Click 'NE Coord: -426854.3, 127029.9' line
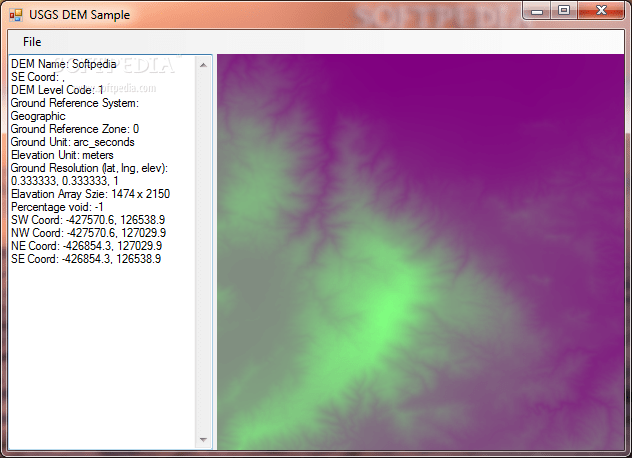The width and height of the screenshot is (632, 458). (86, 246)
